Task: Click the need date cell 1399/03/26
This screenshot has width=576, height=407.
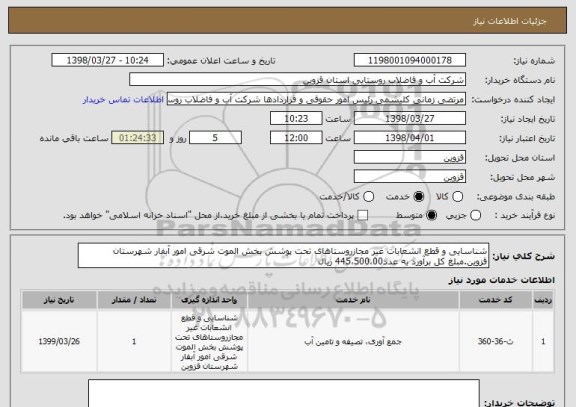Action: pos(59,342)
